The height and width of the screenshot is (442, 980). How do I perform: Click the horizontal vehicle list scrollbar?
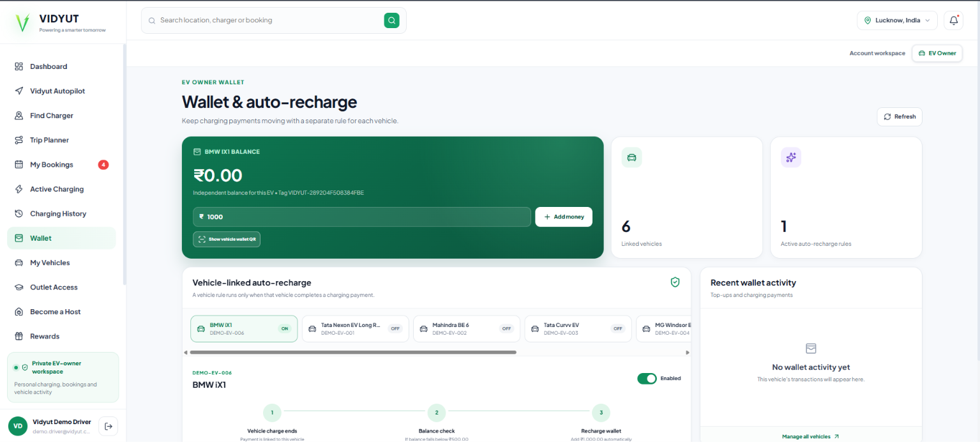[353, 353]
